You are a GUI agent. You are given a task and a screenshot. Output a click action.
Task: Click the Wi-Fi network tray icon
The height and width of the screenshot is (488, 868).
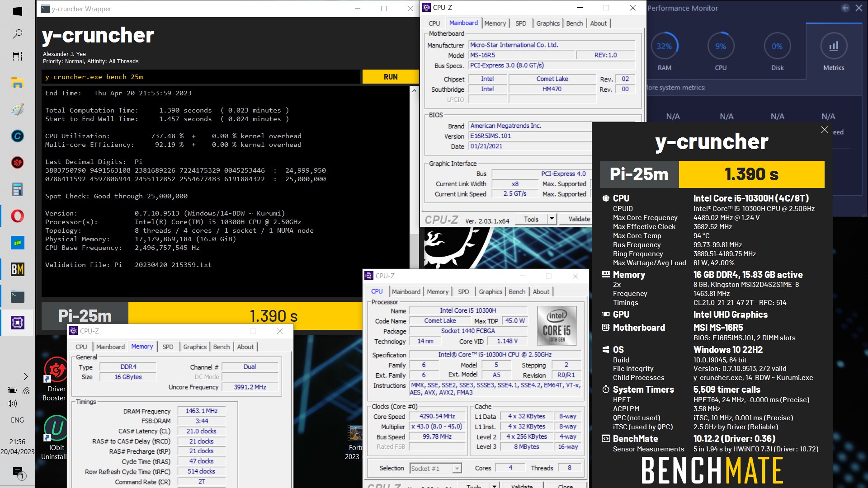pos(26,390)
